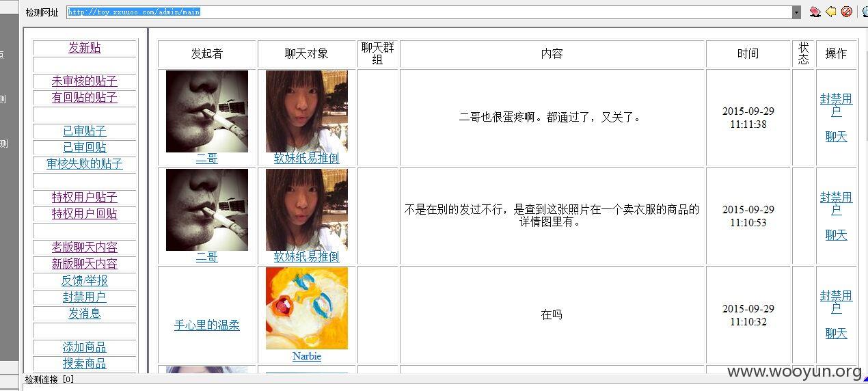Open 审核失败的贴子 link
The height and width of the screenshot is (391, 868).
85,164
